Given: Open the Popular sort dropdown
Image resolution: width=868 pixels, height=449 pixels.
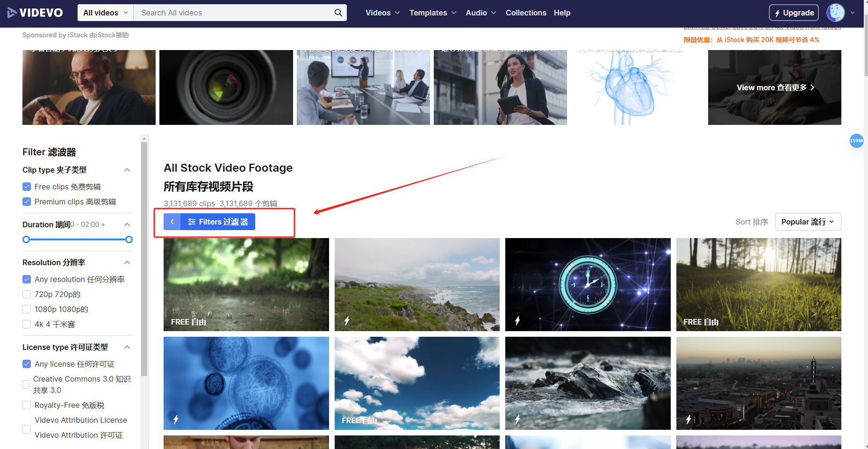Looking at the screenshot, I should [x=808, y=222].
